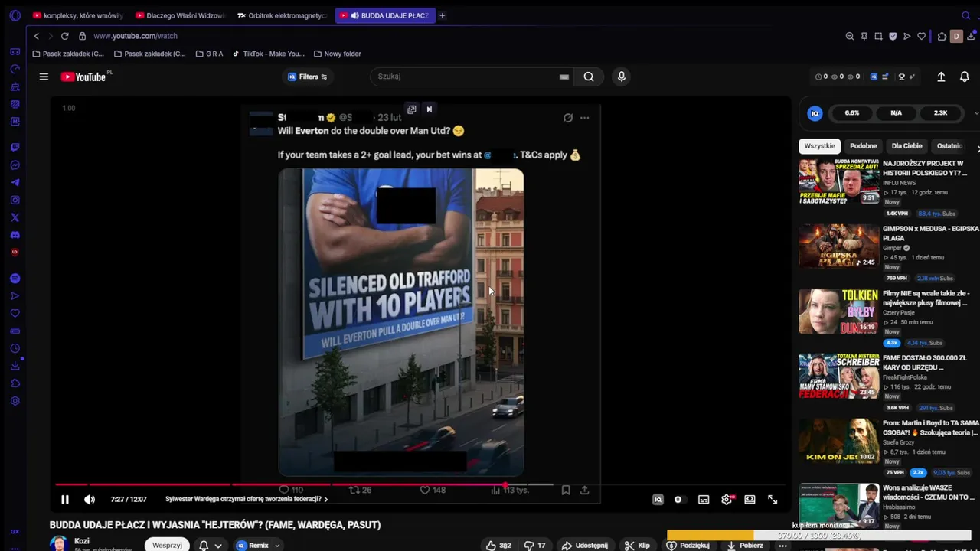Open player settings gear
980x551 pixels.
(x=727, y=500)
